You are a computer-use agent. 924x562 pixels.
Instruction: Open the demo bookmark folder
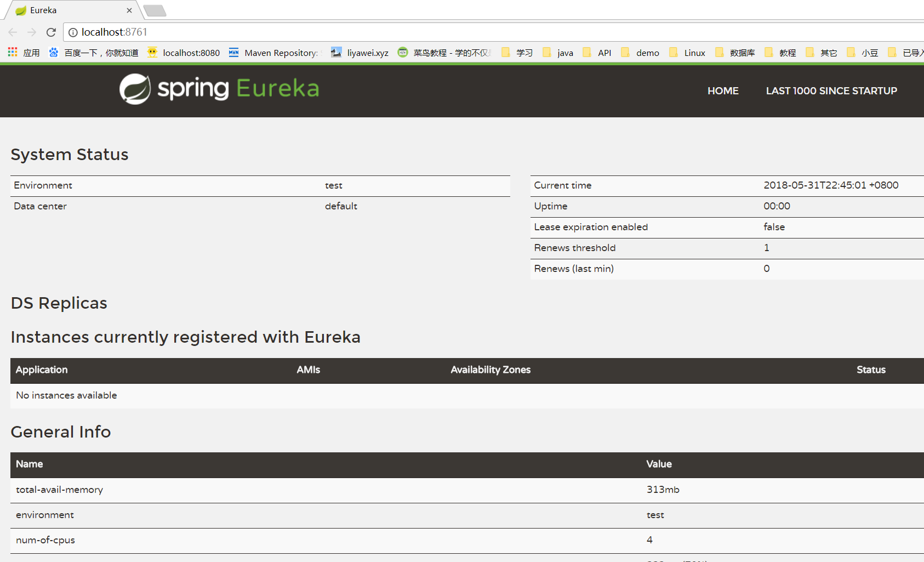click(640, 53)
